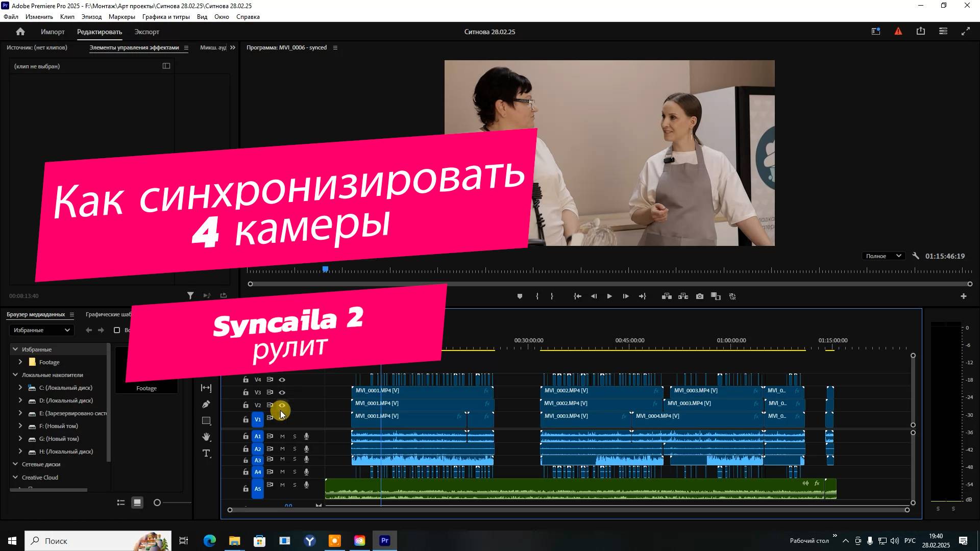
Task: Solo audio track A2
Action: tap(295, 449)
